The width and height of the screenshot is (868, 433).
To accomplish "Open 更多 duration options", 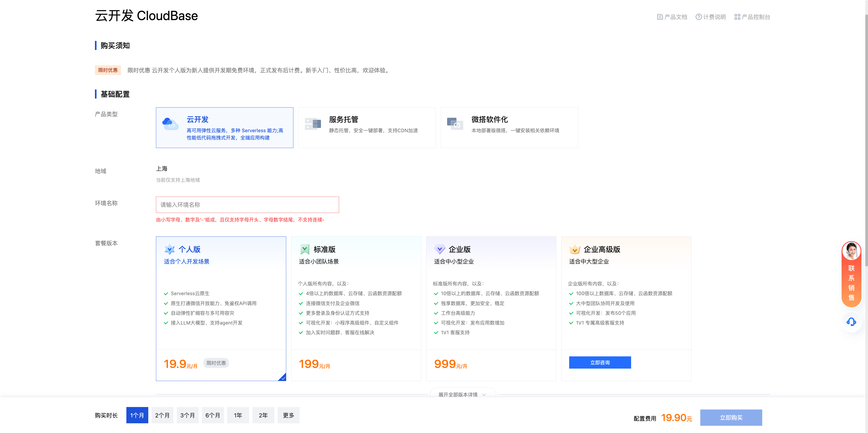I will pos(288,415).
